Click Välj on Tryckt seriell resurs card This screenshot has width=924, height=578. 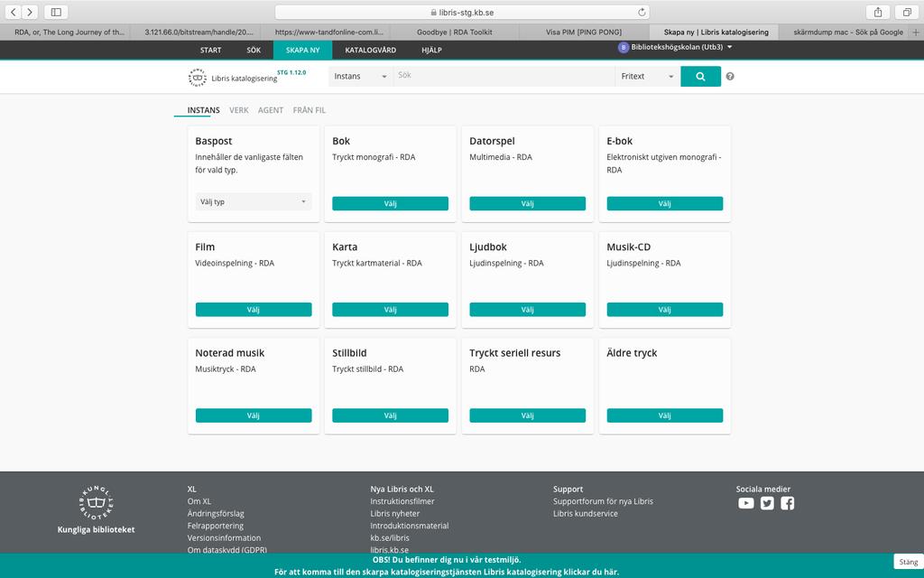click(x=527, y=415)
